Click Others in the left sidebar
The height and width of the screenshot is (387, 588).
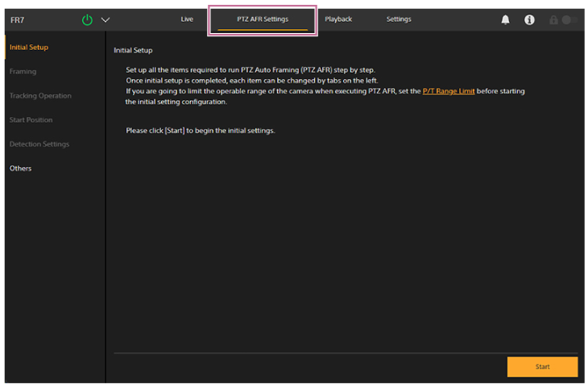pos(21,168)
